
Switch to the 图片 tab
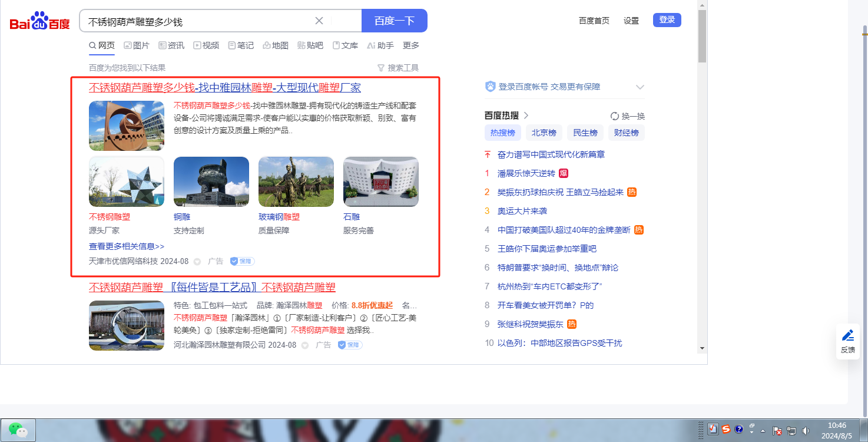pyautogui.click(x=137, y=45)
